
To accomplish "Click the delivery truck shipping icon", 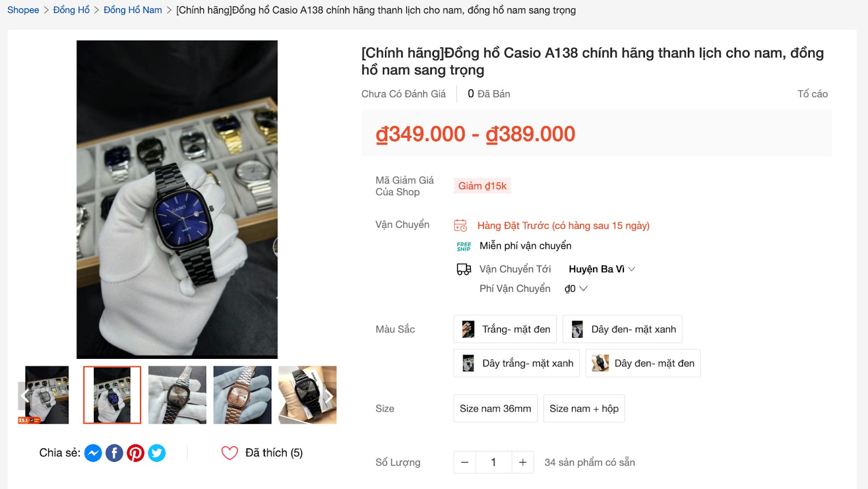I will (x=464, y=268).
